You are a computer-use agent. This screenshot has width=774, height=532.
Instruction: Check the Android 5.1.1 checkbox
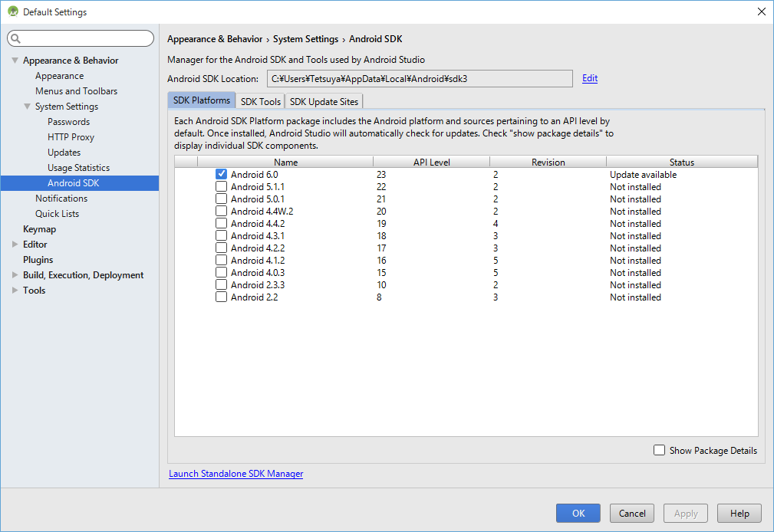[221, 186]
